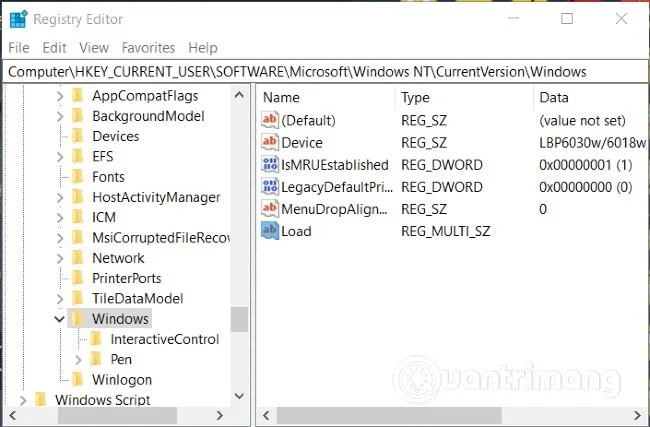Click the Type column header

[464, 97]
